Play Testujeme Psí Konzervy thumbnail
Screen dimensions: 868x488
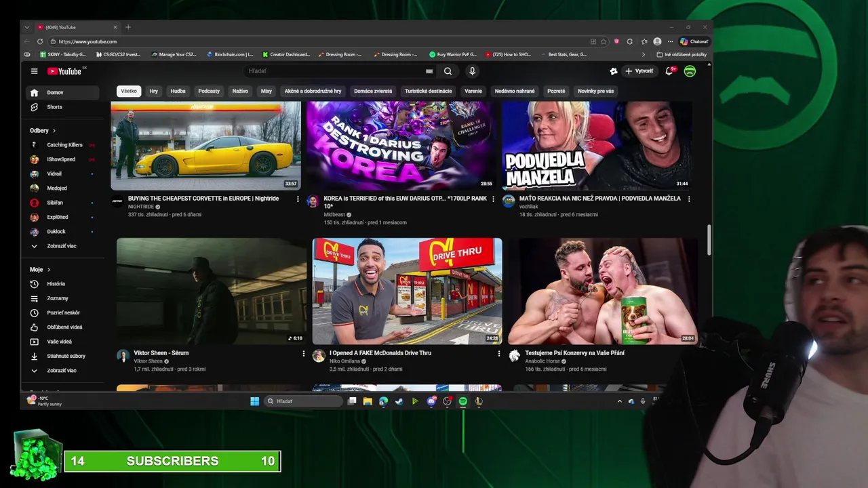pos(603,291)
